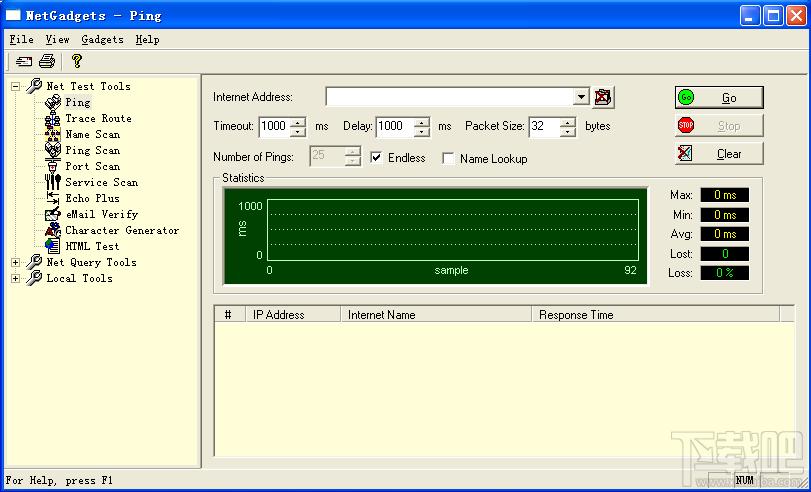
Task: Click the Name Scan icon
Action: coord(53,135)
